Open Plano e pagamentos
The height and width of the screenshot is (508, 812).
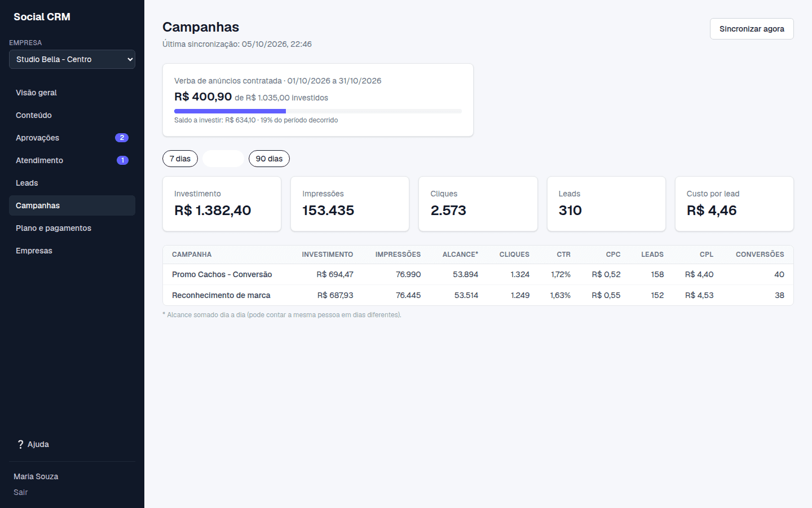coord(72,228)
